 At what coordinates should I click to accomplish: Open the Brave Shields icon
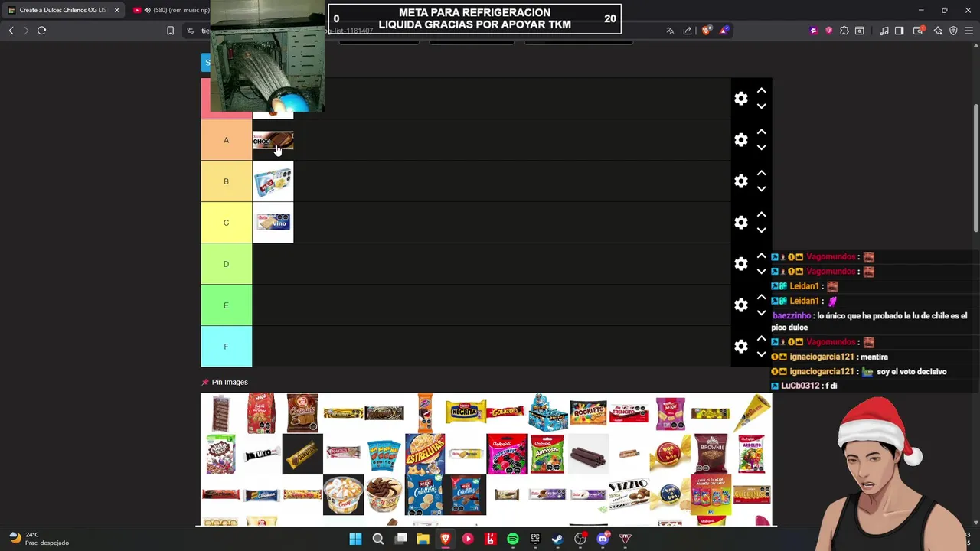pyautogui.click(x=706, y=31)
